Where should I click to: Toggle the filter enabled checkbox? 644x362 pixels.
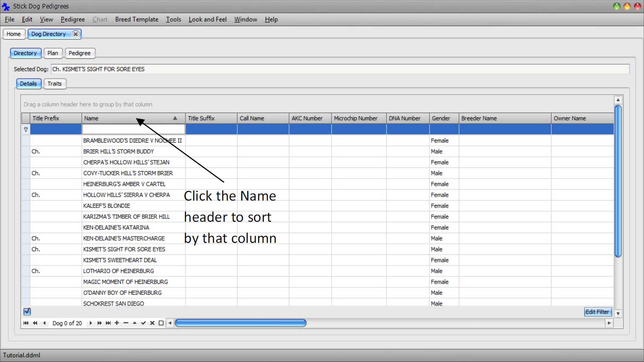[27, 312]
